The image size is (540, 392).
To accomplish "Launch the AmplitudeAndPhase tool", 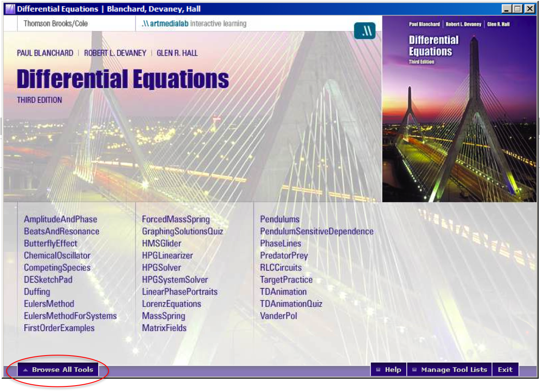I will click(60, 219).
